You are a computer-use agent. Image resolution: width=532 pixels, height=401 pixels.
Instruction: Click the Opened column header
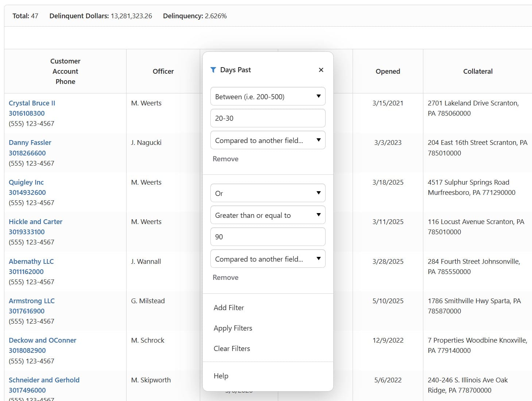(388, 71)
